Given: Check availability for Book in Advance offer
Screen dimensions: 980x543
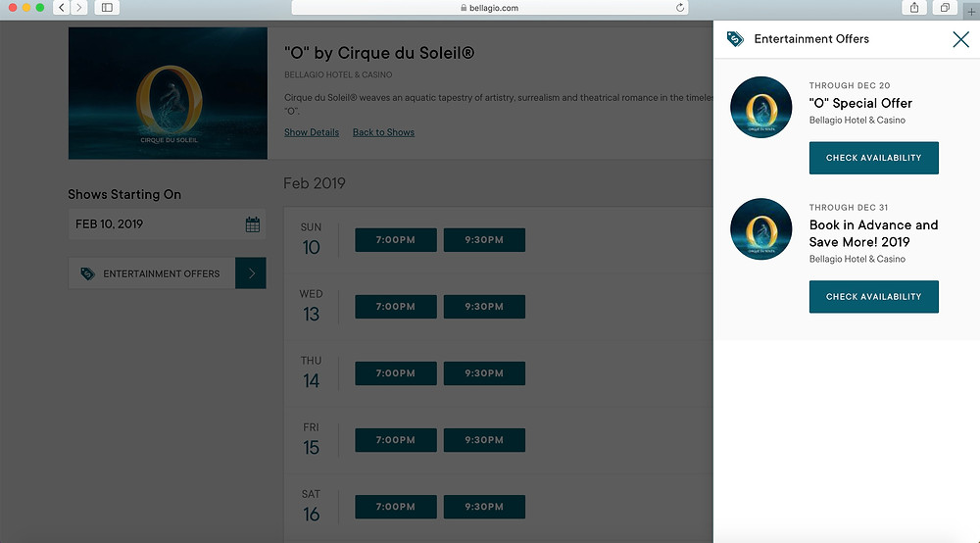Looking at the screenshot, I should (x=874, y=296).
